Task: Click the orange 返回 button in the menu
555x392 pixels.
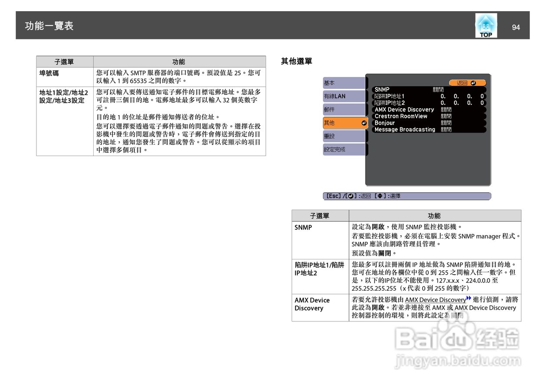Action: coord(467,83)
